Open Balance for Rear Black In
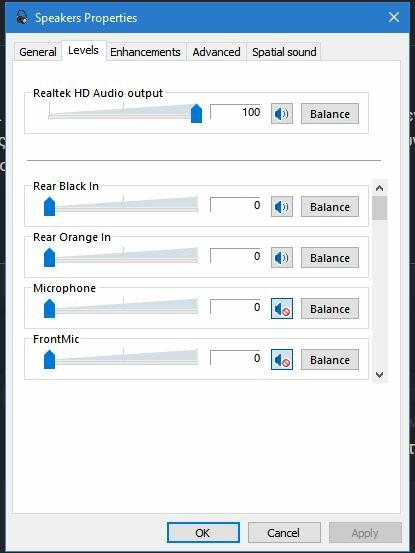 coord(330,207)
